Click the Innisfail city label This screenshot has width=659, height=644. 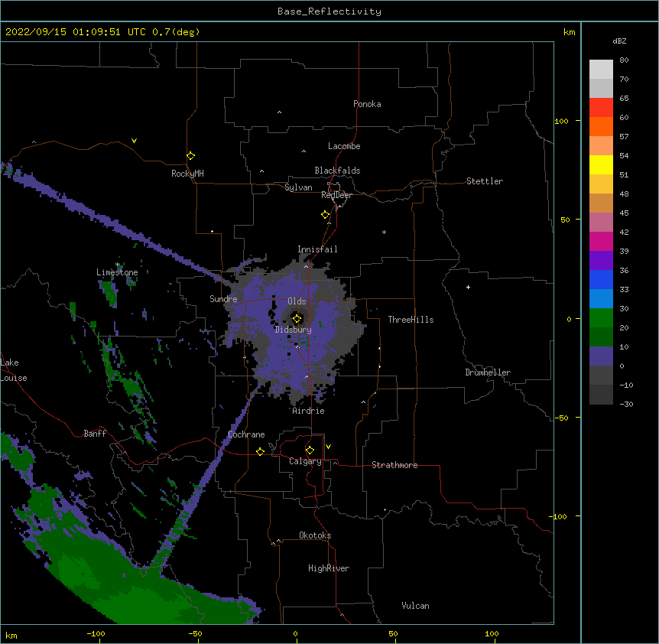317,249
